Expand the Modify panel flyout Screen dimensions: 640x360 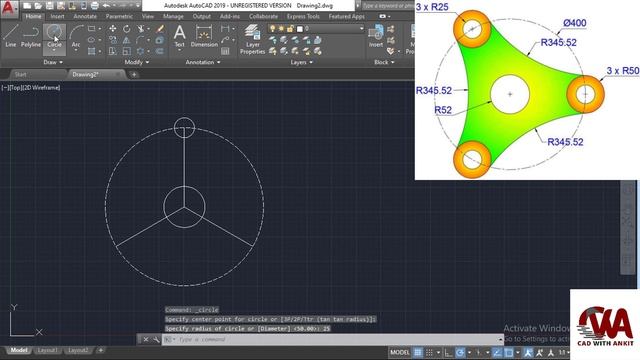pyautogui.click(x=137, y=62)
